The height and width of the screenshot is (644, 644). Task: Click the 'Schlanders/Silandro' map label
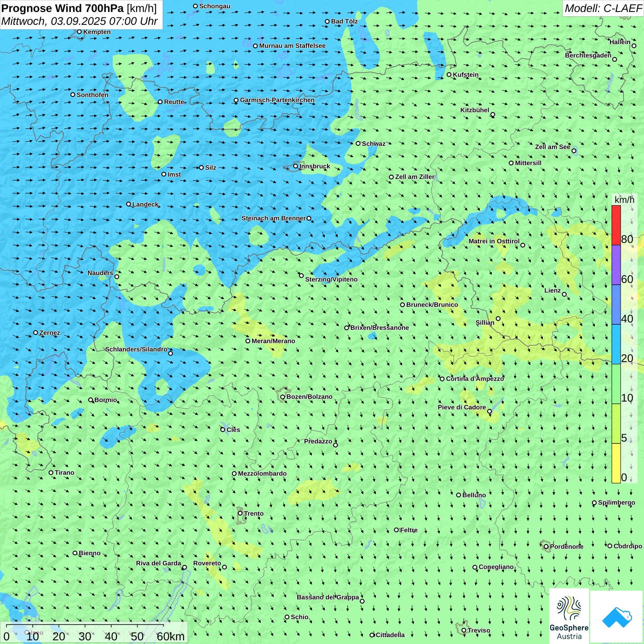coord(137,349)
